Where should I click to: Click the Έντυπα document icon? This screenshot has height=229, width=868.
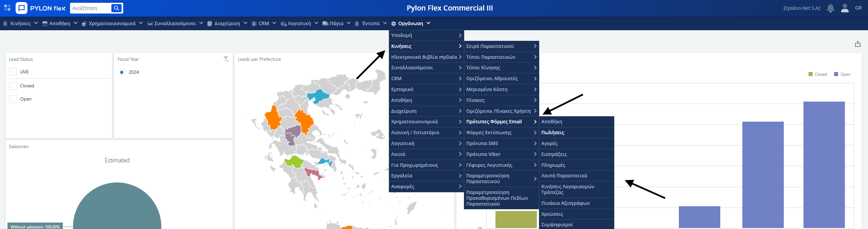point(357,23)
